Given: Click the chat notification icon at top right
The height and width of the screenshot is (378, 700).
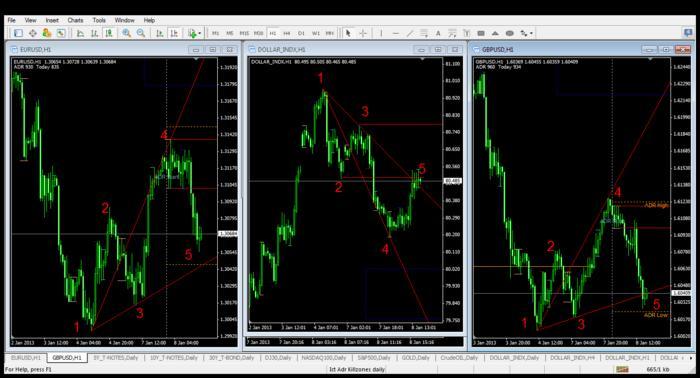Looking at the screenshot, I should [x=688, y=33].
